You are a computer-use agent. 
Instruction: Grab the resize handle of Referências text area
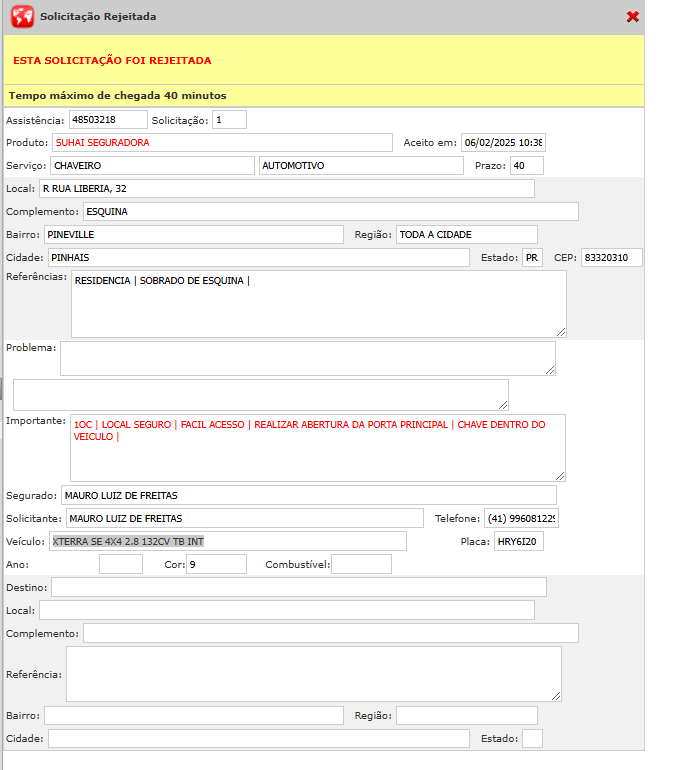tap(561, 332)
